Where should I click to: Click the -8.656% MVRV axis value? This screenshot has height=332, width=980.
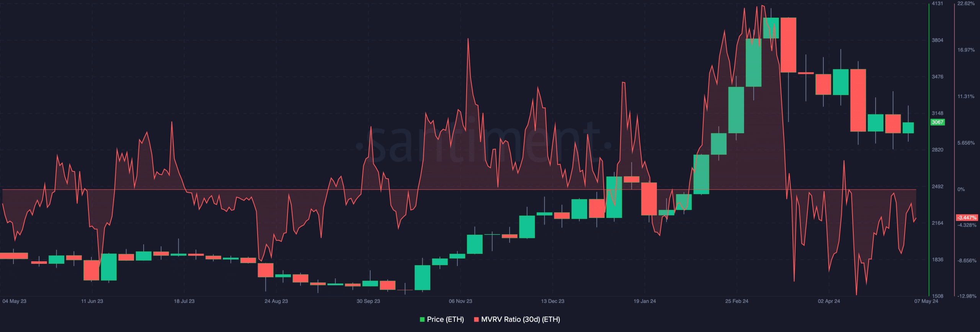click(967, 260)
